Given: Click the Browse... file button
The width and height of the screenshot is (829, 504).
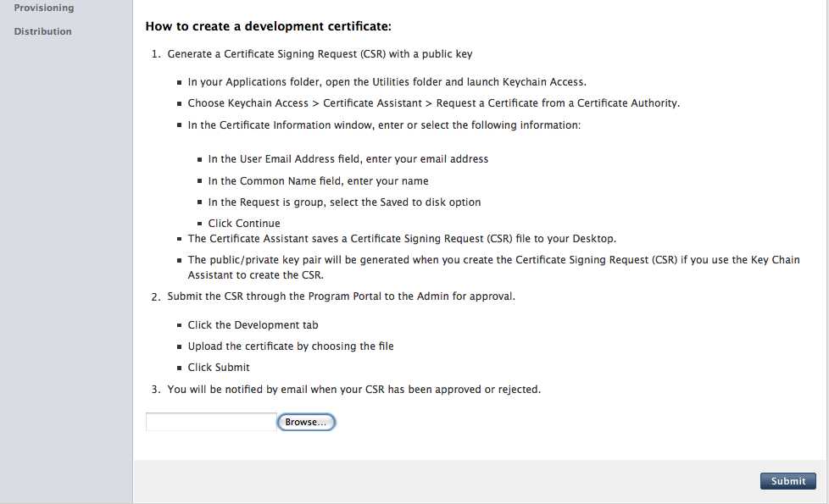Looking at the screenshot, I should click(306, 422).
